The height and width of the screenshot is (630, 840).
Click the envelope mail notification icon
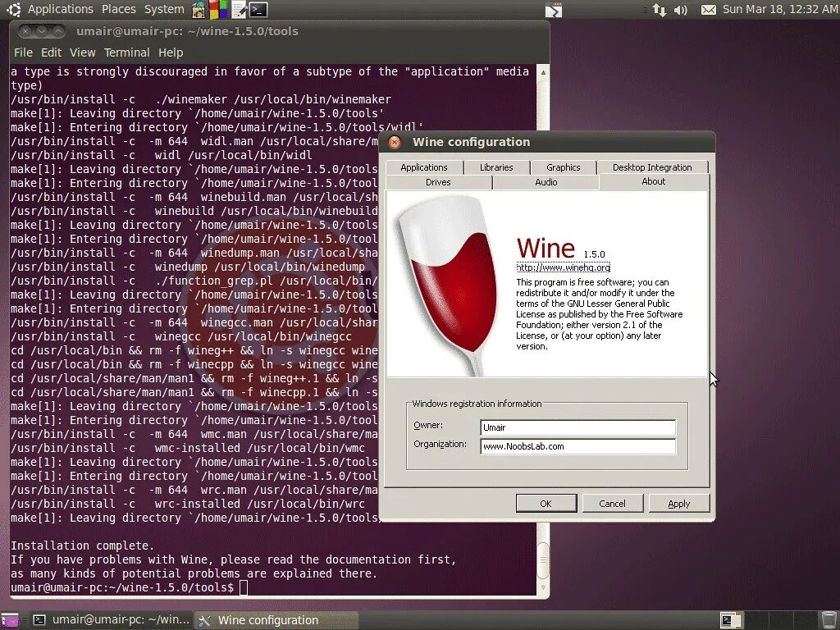coord(709,10)
